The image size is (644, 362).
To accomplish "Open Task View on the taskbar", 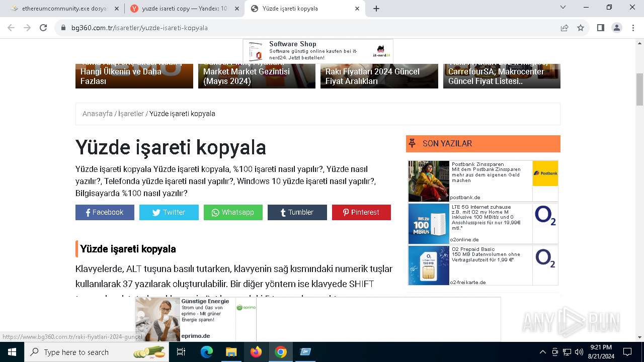I will point(182,352).
